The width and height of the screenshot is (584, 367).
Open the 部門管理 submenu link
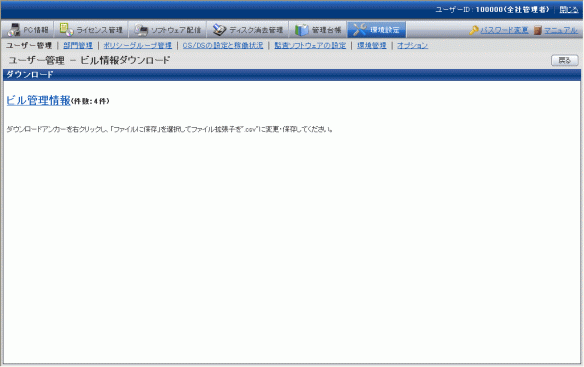[x=78, y=45]
